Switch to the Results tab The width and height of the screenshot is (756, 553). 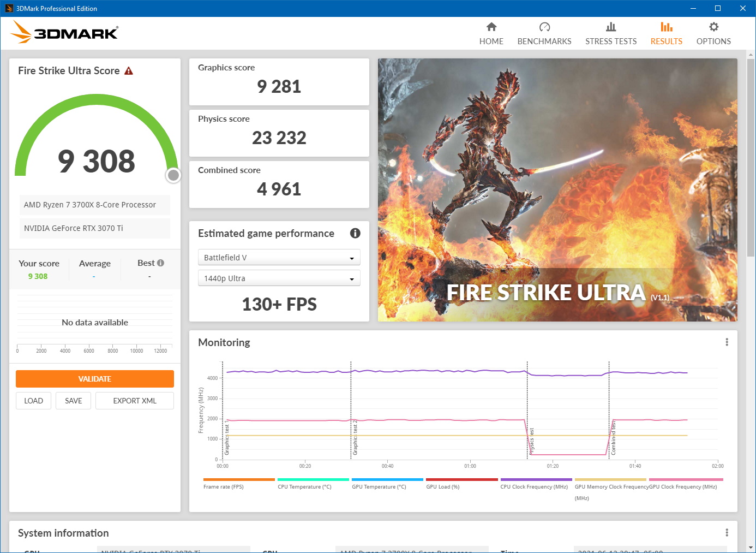tap(666, 33)
